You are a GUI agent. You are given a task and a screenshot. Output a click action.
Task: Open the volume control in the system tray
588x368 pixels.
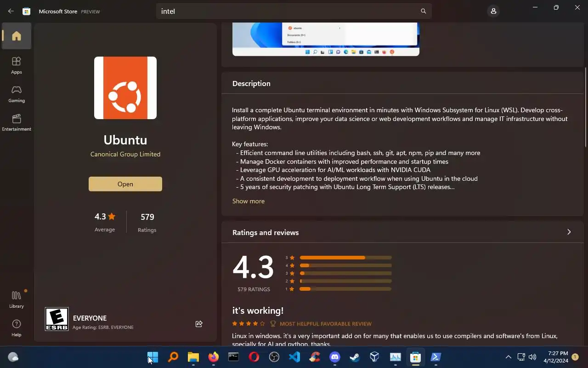point(532,357)
